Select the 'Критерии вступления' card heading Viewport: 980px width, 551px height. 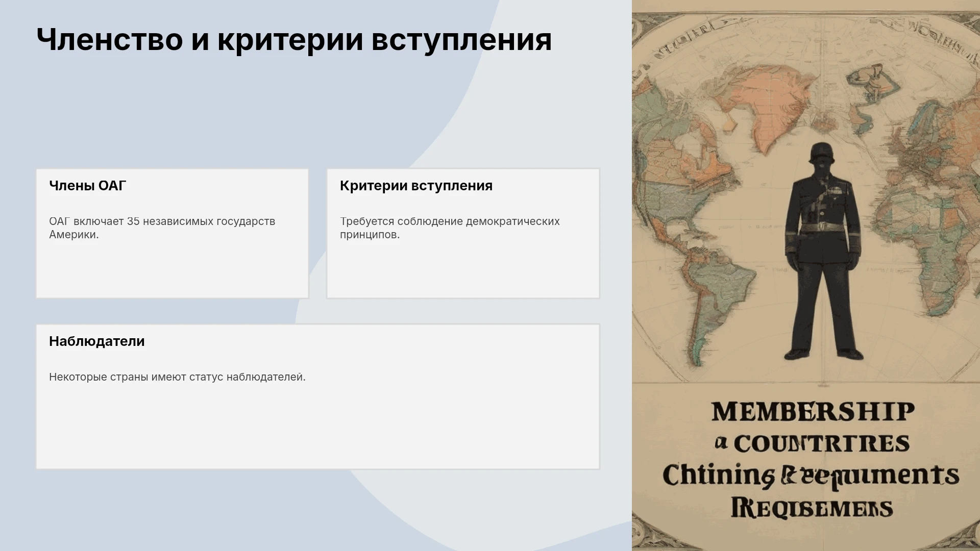[416, 186]
